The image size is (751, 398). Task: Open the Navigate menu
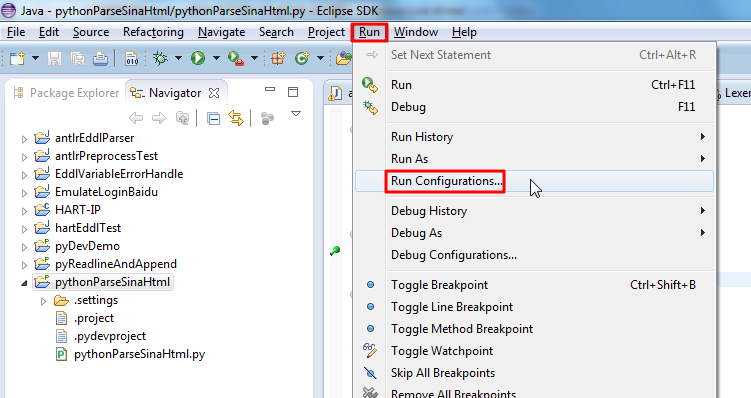(221, 32)
